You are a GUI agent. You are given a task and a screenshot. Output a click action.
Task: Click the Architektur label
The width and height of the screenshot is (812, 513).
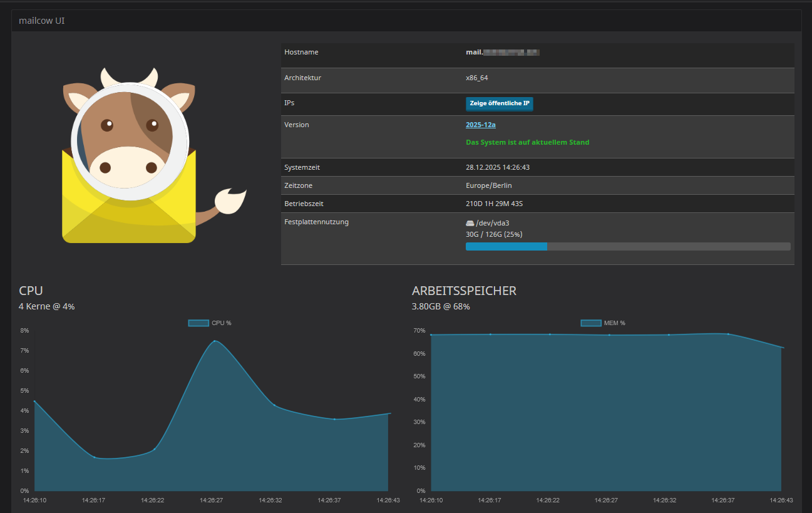click(302, 78)
